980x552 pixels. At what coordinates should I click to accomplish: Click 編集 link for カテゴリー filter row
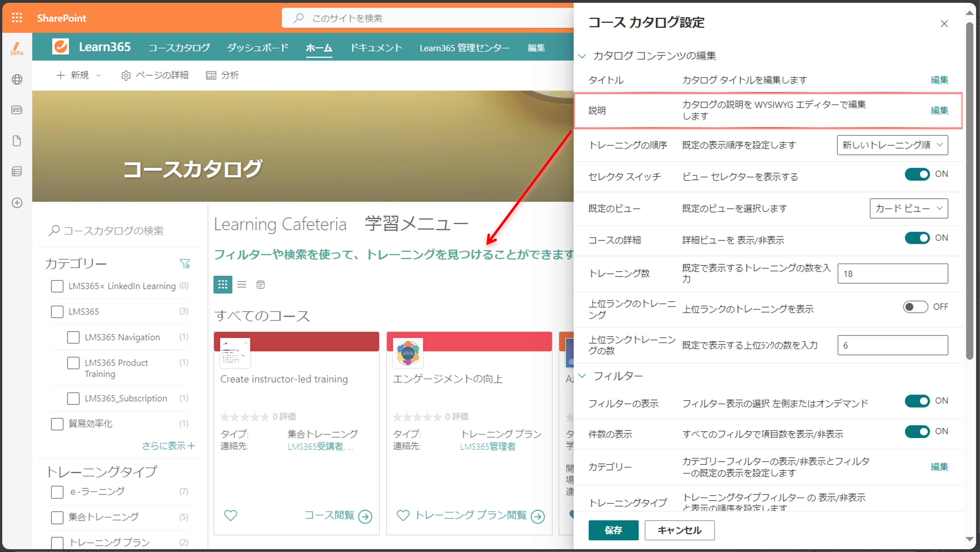939,467
